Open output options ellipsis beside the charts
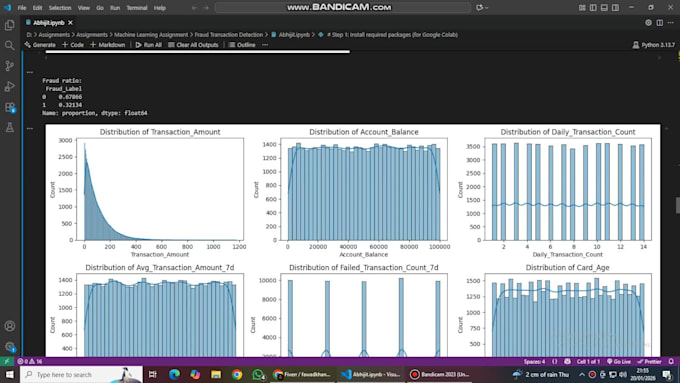 (x=29, y=128)
